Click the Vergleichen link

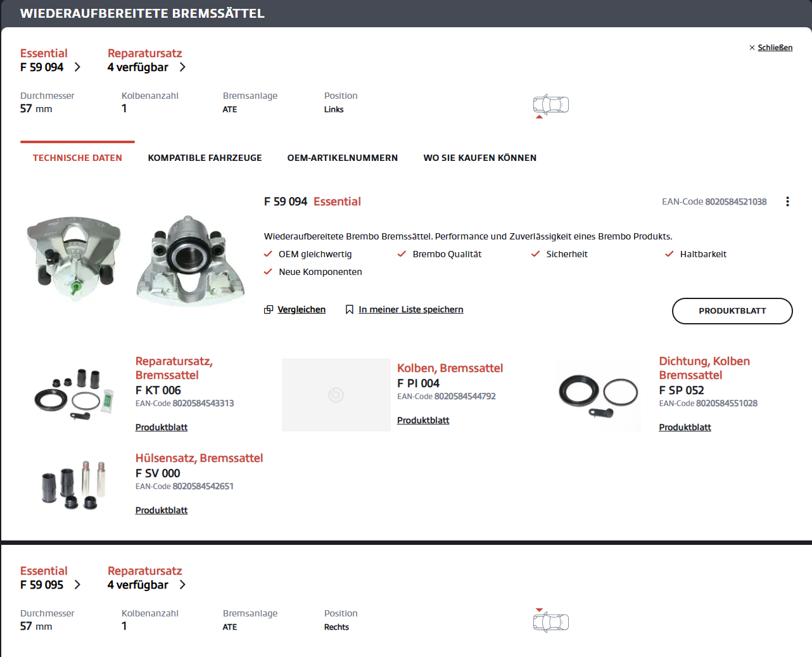pos(301,310)
